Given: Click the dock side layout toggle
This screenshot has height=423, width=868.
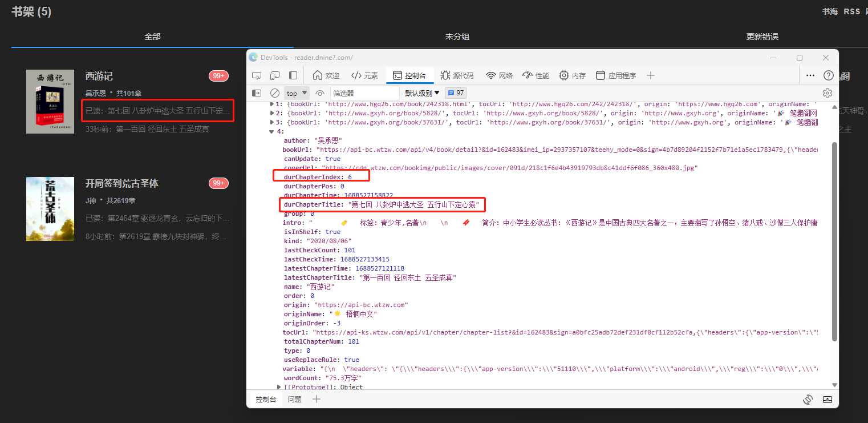Looking at the screenshot, I should coord(293,75).
